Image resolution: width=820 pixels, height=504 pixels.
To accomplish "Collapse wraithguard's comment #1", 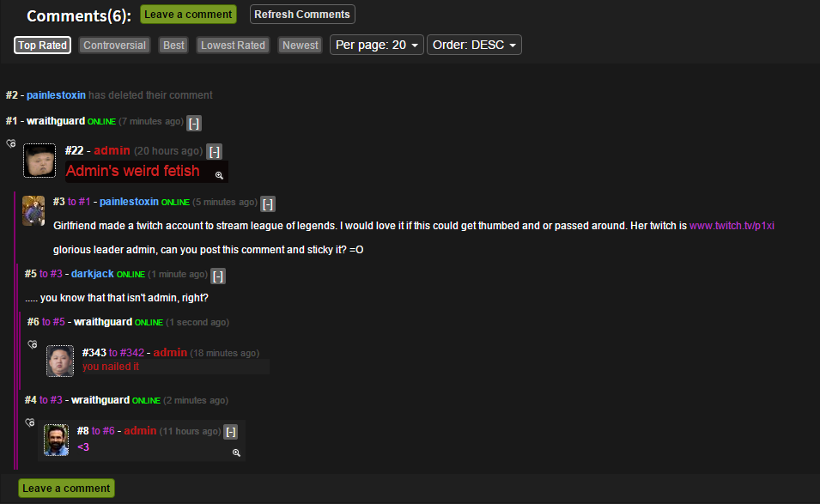I will pyautogui.click(x=194, y=123).
